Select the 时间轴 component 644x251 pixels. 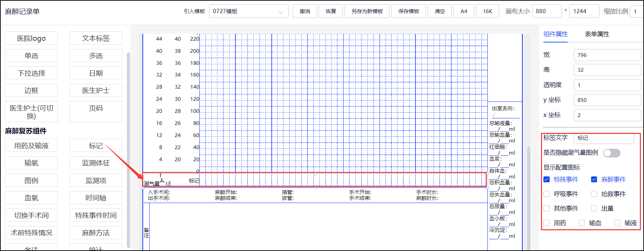coord(96,198)
